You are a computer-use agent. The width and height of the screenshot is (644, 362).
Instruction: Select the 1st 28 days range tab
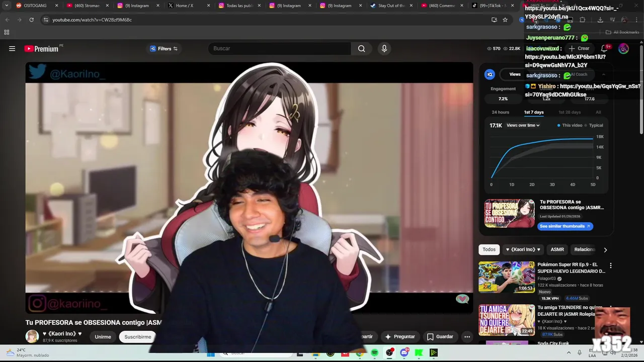[570, 112]
